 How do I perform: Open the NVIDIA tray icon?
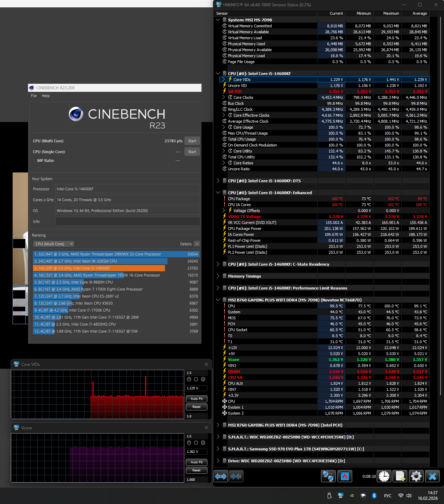[x=351, y=496]
